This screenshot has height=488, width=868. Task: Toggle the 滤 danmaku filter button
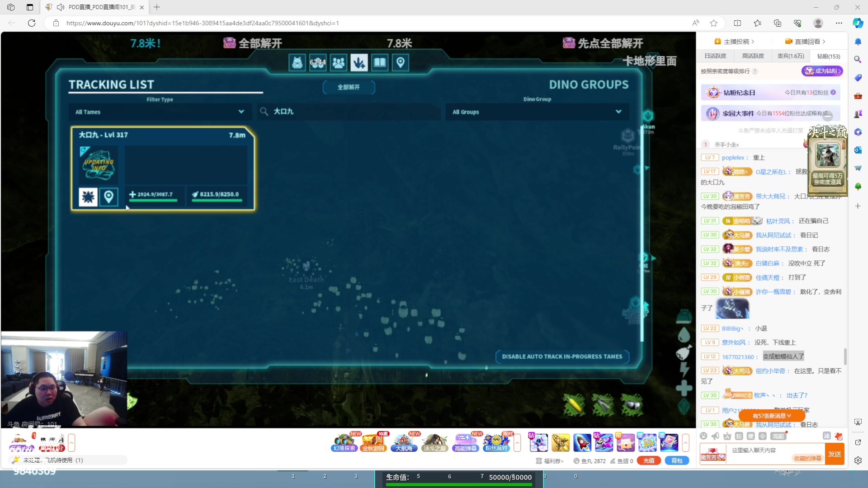point(826,436)
